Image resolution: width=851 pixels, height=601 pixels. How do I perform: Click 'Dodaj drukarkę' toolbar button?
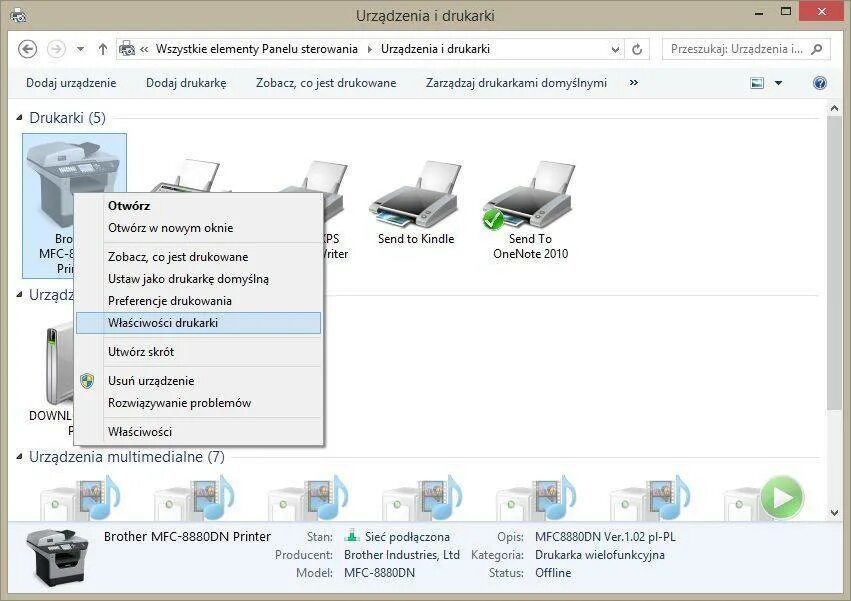pos(186,83)
